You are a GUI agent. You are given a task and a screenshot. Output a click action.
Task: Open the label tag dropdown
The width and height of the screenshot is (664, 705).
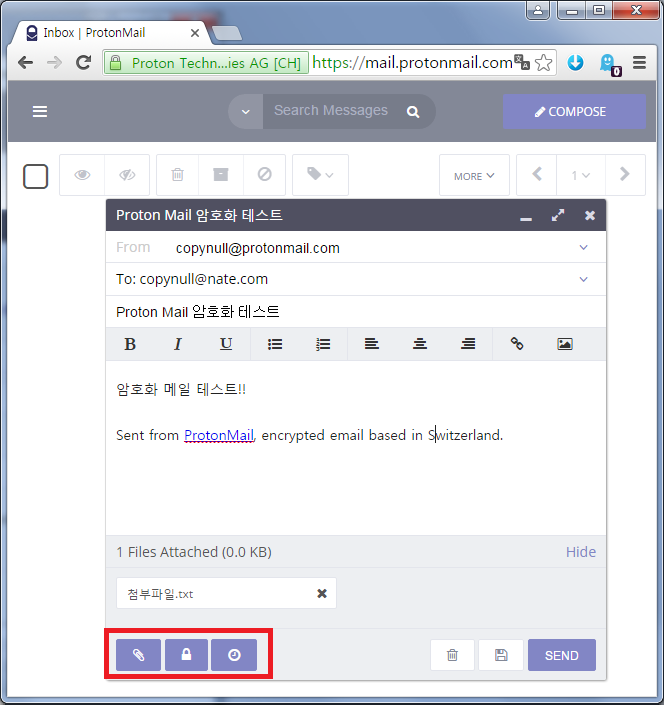coord(320,174)
